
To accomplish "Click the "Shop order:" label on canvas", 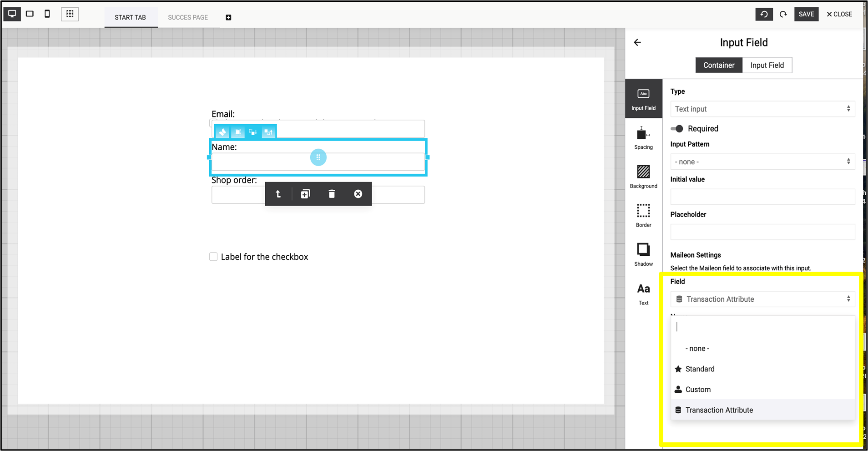I will pyautogui.click(x=234, y=180).
